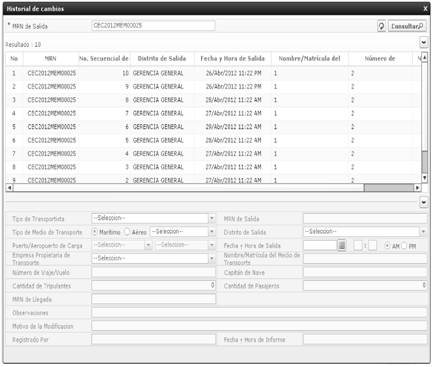Select the Marítimo radio button
The width and height of the screenshot is (432, 367).
(95, 232)
